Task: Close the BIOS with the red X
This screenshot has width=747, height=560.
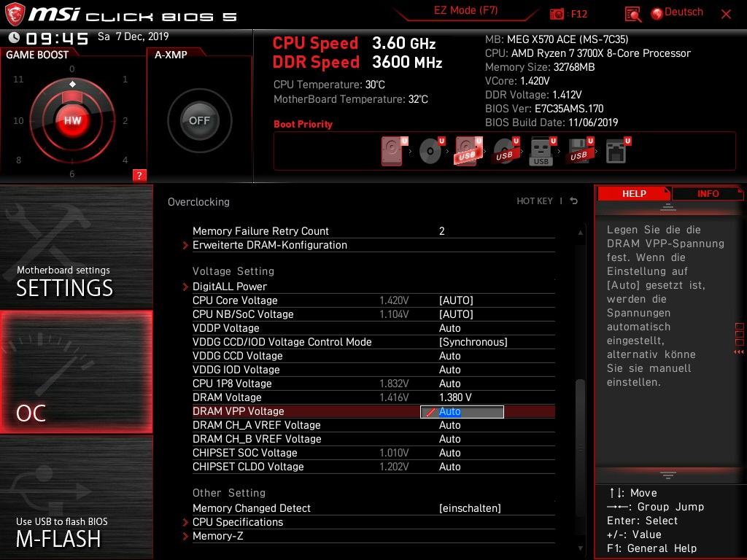Action: pyautogui.click(x=726, y=15)
